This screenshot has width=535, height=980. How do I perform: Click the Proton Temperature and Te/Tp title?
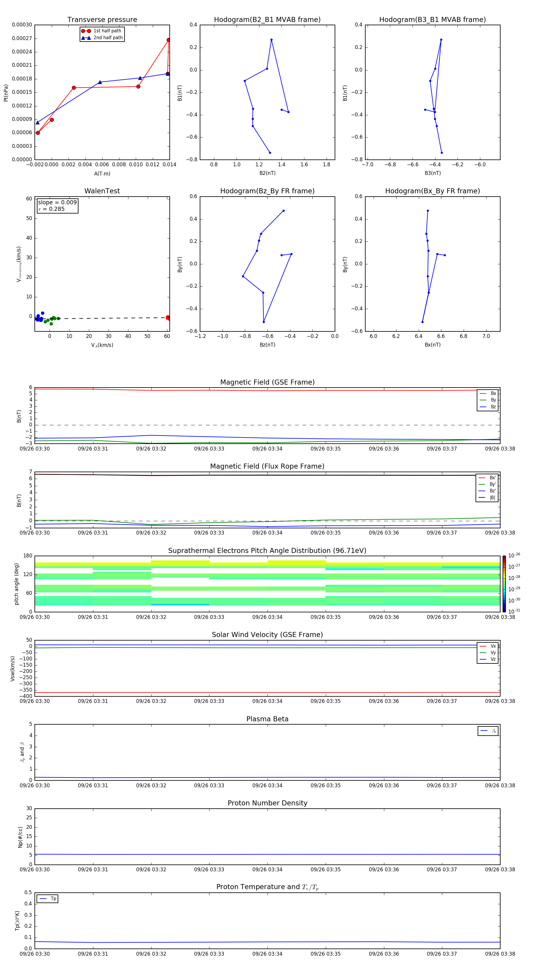pos(267,887)
